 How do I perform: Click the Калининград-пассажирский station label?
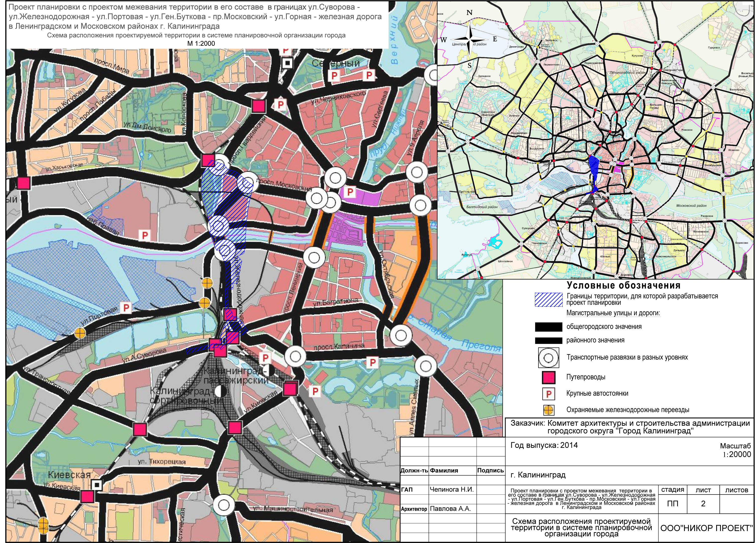[x=236, y=376]
